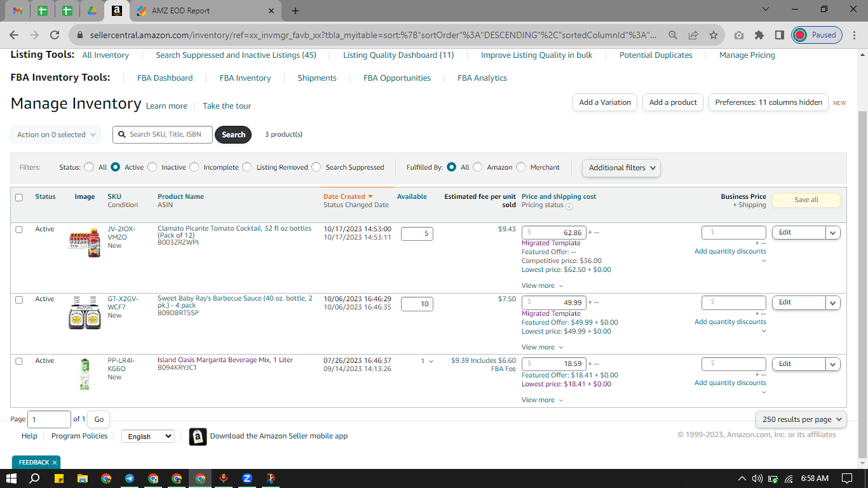Filter Fulfilled By 'Merchant'
868x488 pixels.
pyautogui.click(x=521, y=167)
